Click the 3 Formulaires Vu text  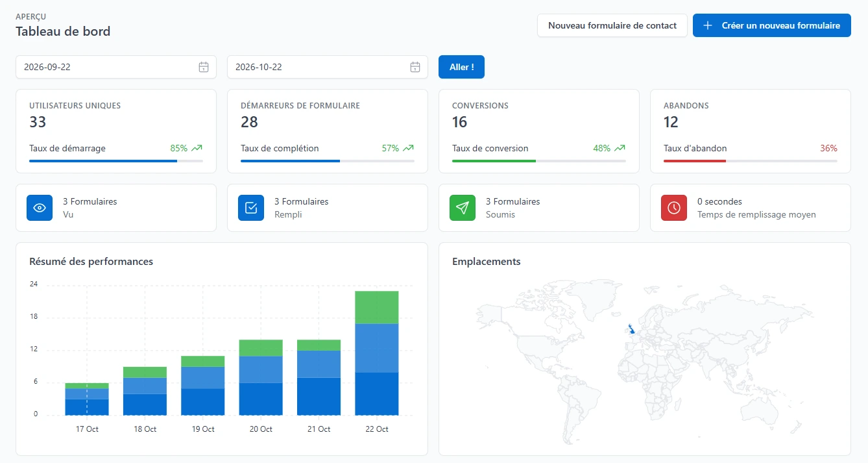(x=90, y=208)
